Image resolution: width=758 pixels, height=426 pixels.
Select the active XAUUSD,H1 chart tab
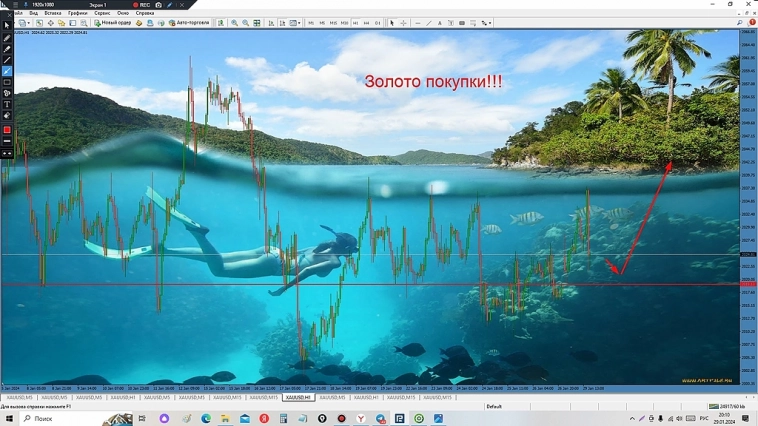[x=298, y=397]
